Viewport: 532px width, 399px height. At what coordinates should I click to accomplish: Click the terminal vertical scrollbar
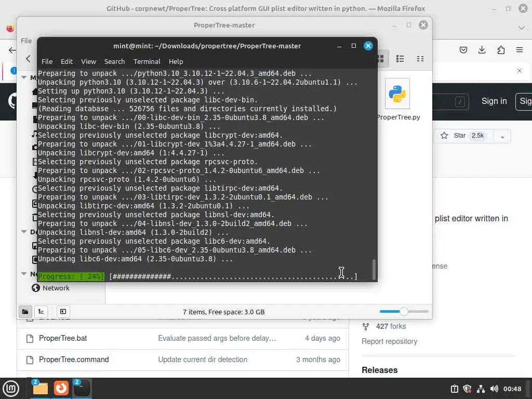[374, 270]
